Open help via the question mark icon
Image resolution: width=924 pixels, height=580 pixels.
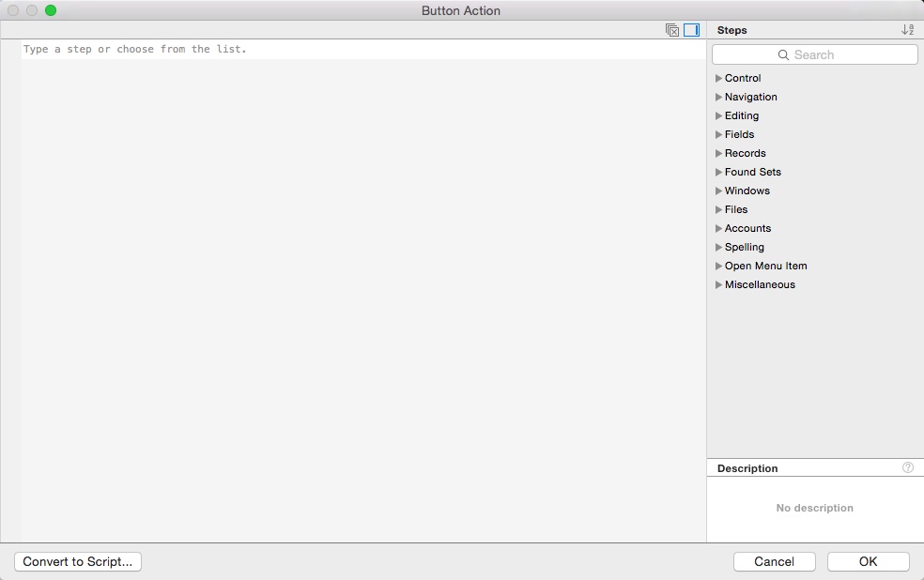coord(907,467)
